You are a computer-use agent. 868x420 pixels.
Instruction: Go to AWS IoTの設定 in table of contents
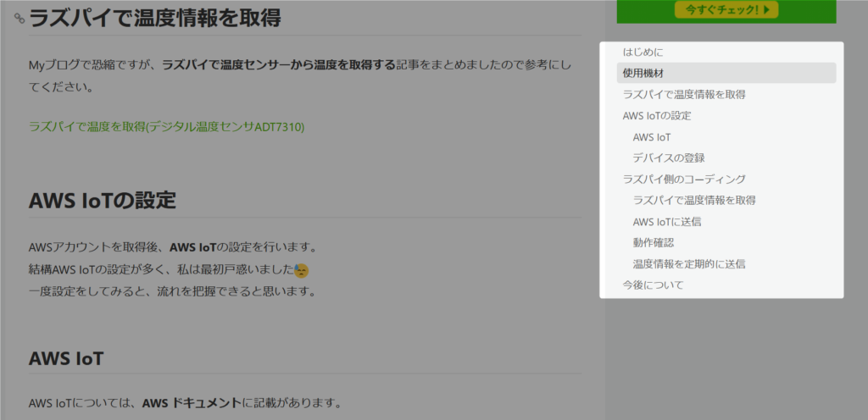point(657,116)
